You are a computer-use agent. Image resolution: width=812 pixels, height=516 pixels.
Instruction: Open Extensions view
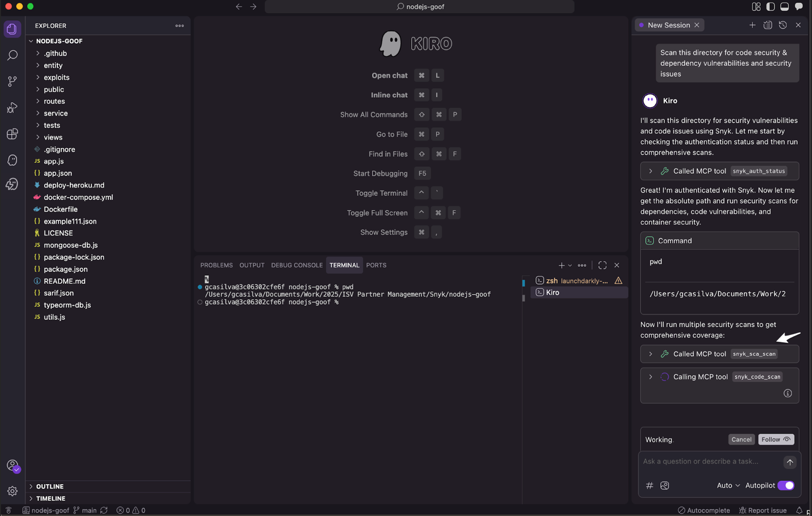click(12, 134)
